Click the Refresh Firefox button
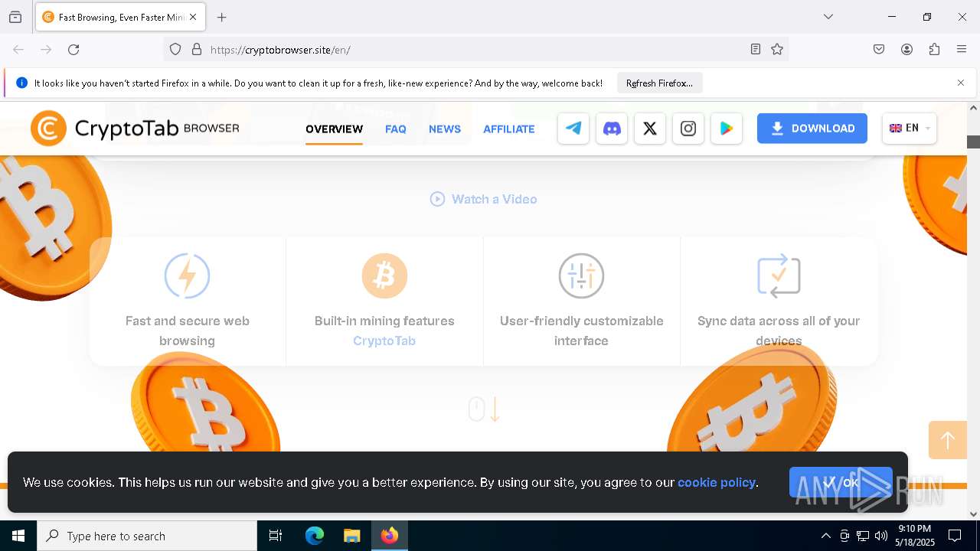980x551 pixels. tap(659, 83)
